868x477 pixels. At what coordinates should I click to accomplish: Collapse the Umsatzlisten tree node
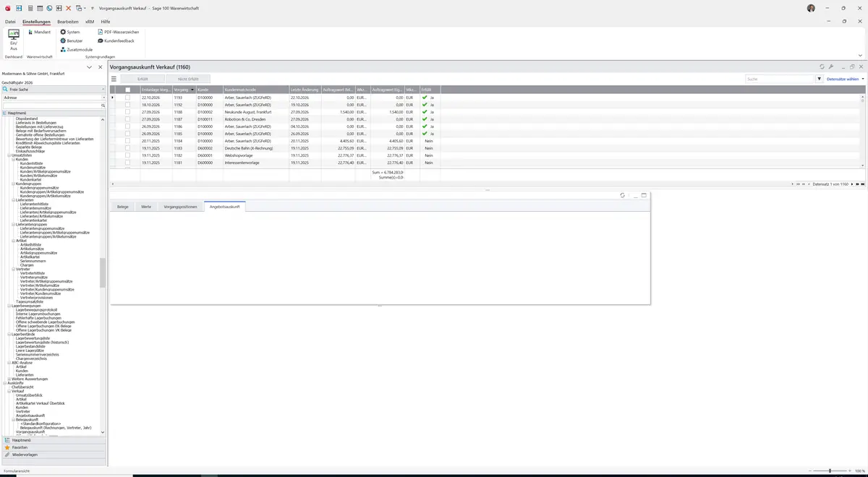9,155
